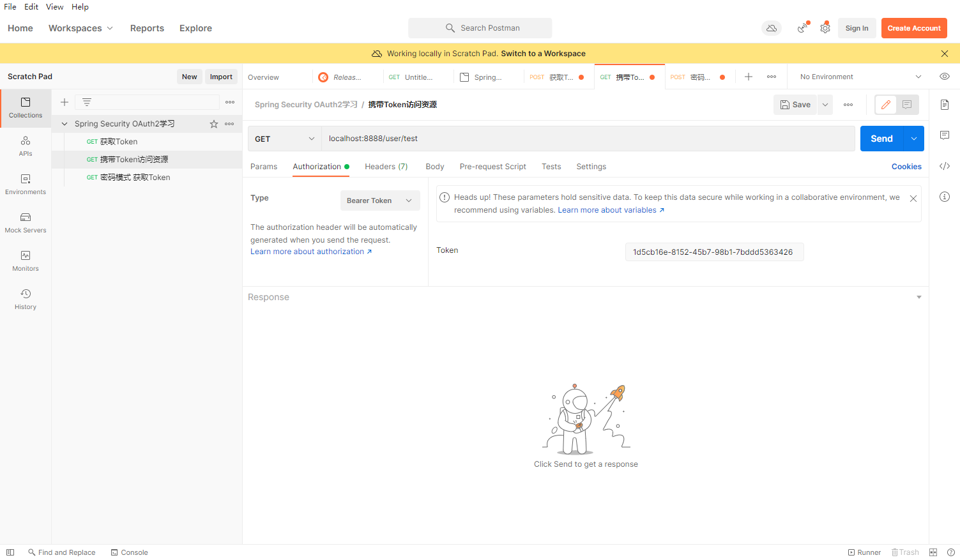
Task: Open the Bearer Token type dropdown
Action: 380,201
